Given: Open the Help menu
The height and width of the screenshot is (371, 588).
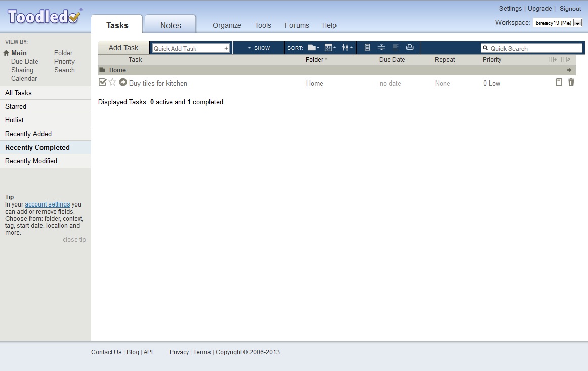Looking at the screenshot, I should pos(329,25).
